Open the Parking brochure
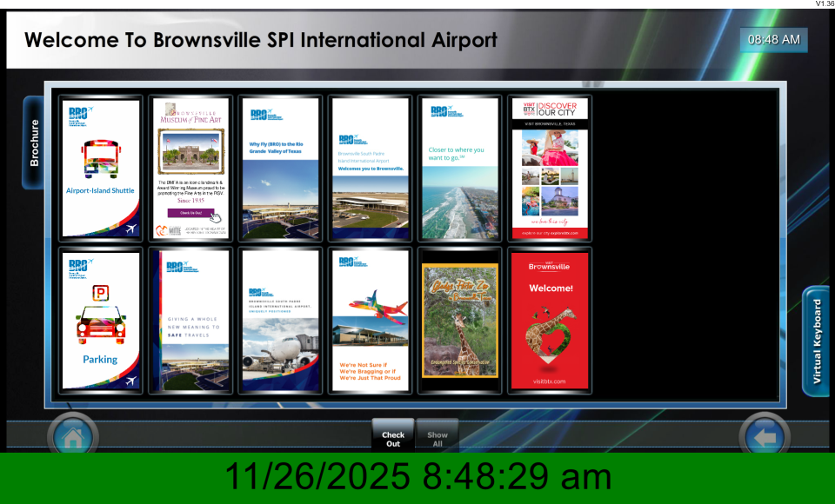Image resolution: width=835 pixels, height=504 pixels. pos(101,321)
